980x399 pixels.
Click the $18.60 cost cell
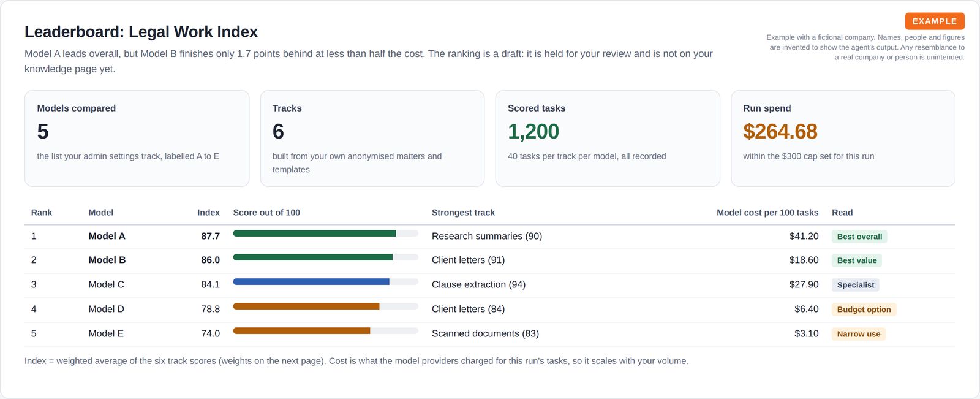804,260
